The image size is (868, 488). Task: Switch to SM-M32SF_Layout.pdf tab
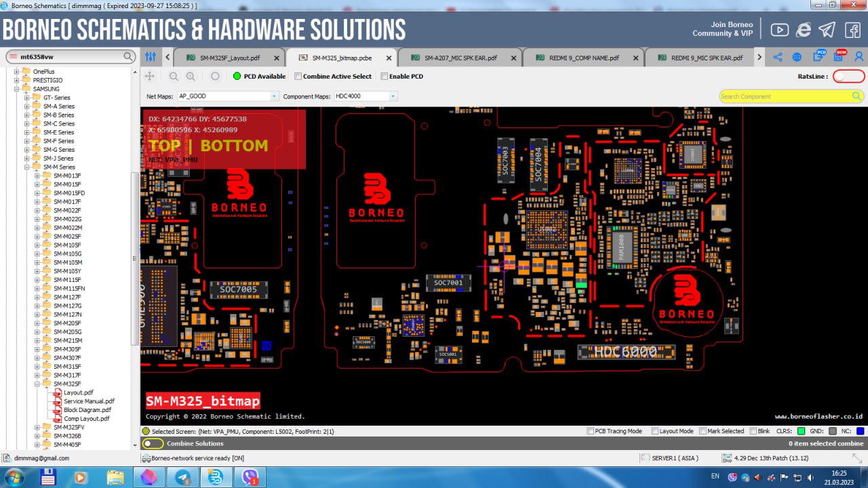[229, 58]
